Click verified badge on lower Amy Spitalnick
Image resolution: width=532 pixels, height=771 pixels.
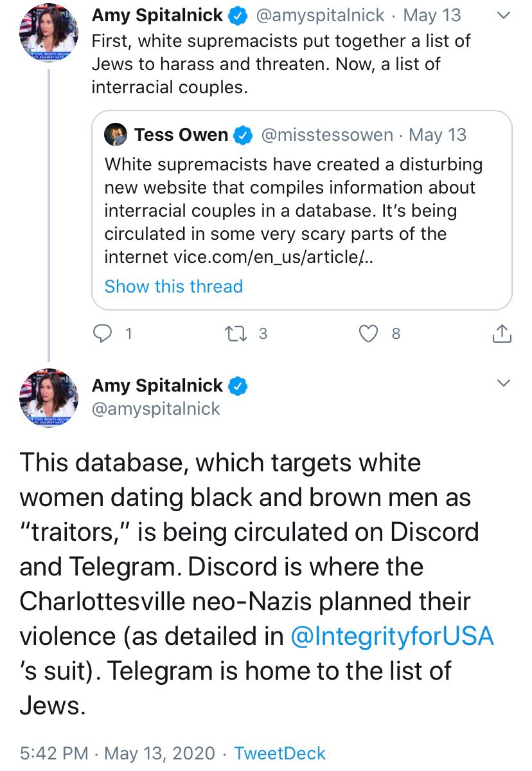coord(239,386)
